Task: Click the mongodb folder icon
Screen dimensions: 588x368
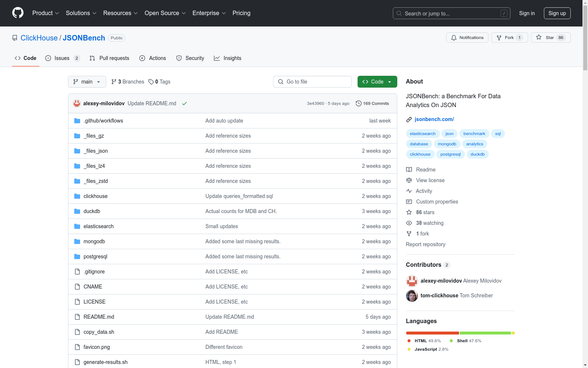Action: pyautogui.click(x=77, y=241)
